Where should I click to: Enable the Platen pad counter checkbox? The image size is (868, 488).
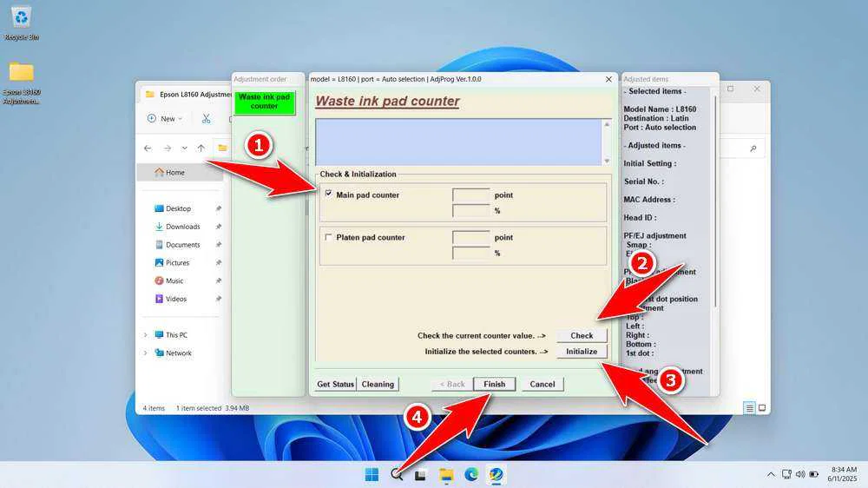(x=328, y=237)
